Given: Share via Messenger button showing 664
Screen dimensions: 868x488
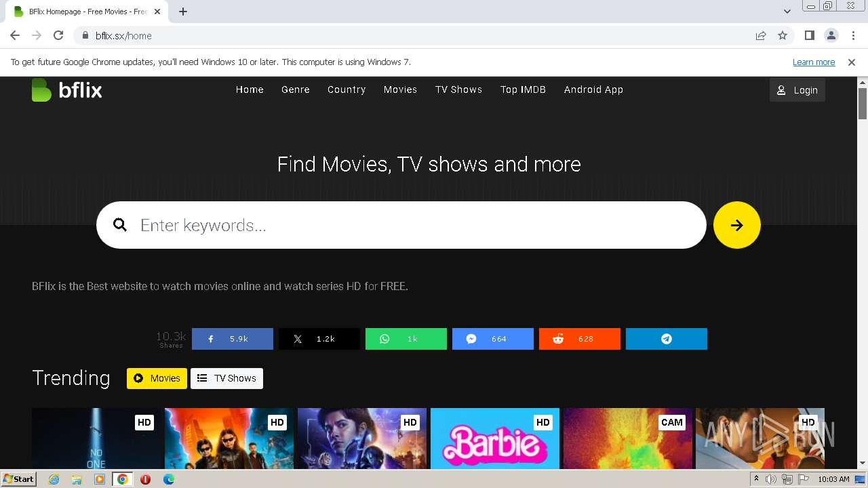Looking at the screenshot, I should (493, 339).
